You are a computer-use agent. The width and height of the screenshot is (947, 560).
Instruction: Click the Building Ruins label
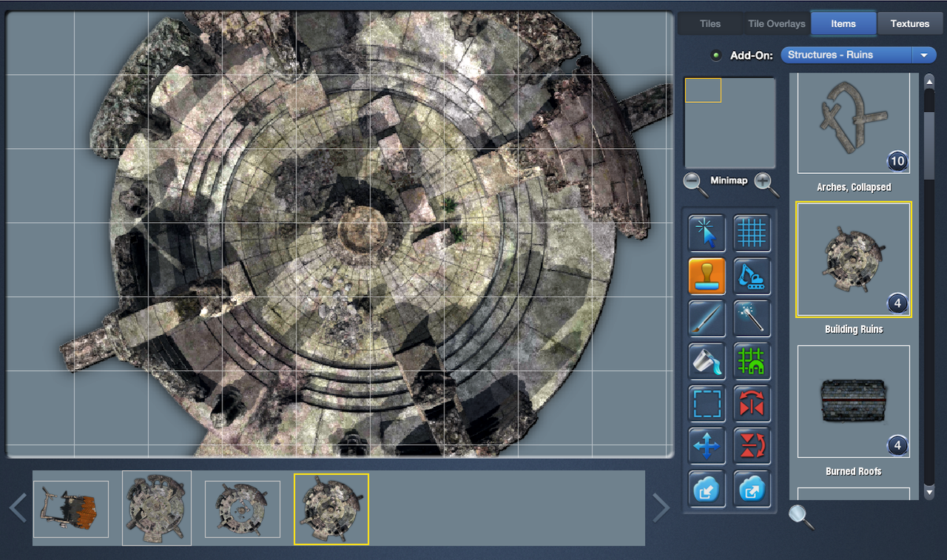tap(854, 329)
